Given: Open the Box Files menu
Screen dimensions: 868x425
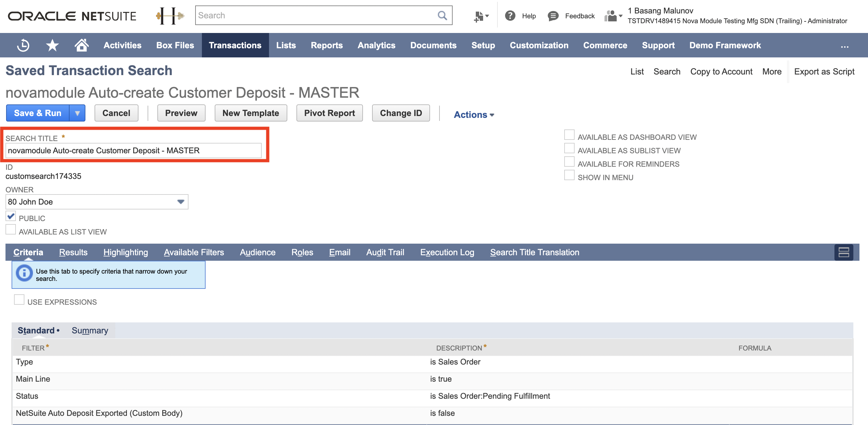Looking at the screenshot, I should [x=175, y=45].
